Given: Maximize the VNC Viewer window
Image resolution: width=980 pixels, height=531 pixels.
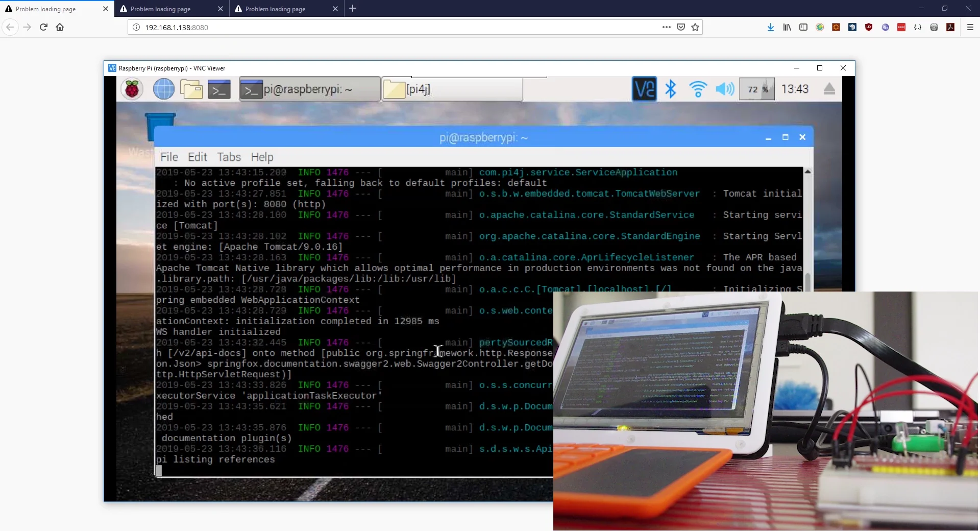Looking at the screenshot, I should pyautogui.click(x=820, y=68).
